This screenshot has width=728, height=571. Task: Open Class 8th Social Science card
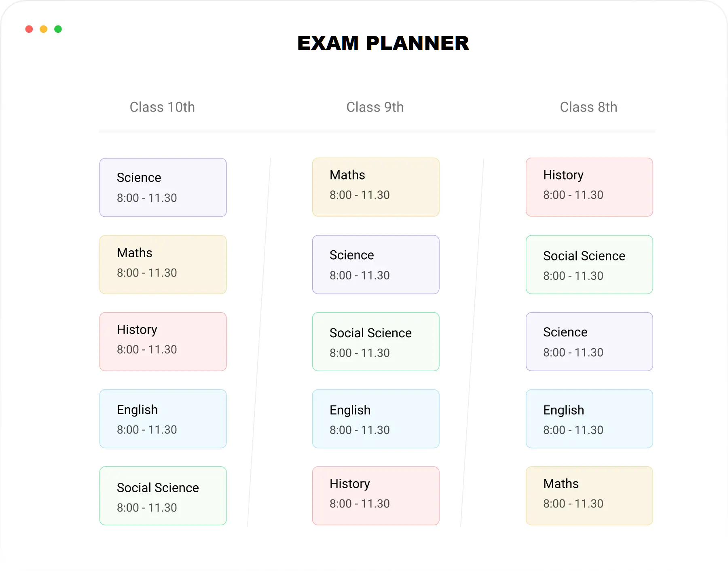point(589,264)
